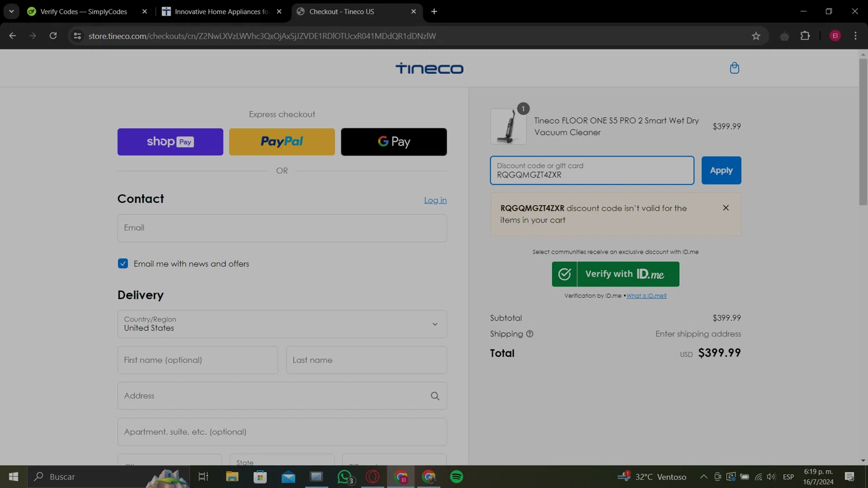This screenshot has width=868, height=488.
Task: Bookmark this page with the star icon
Action: click(x=756, y=36)
